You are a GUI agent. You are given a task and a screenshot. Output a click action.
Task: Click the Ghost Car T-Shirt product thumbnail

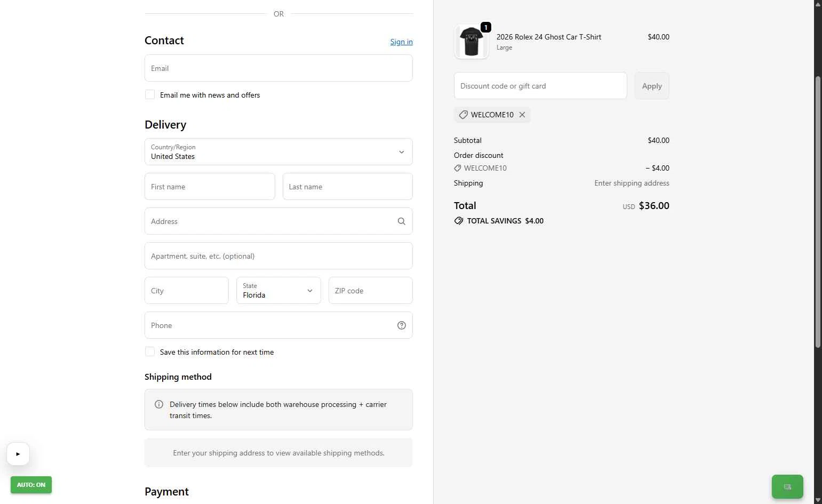tap(472, 42)
